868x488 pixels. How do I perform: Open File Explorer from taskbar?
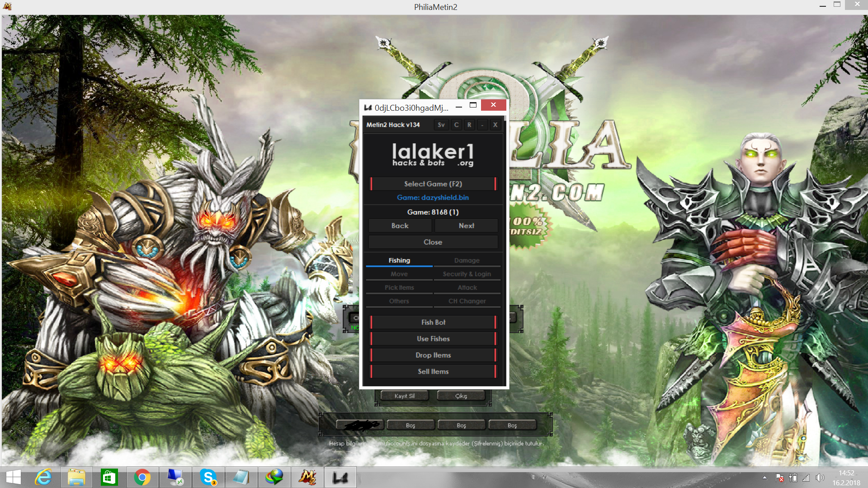click(76, 478)
